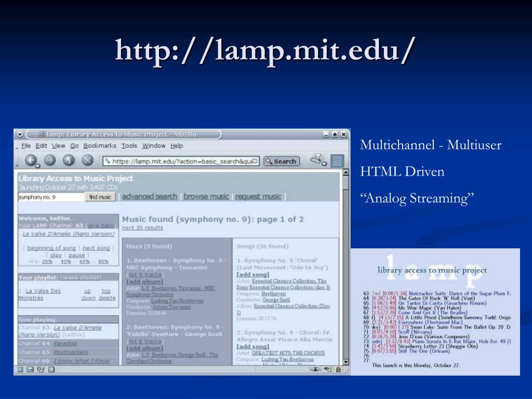Open the URL bar history dropdown

256,161
